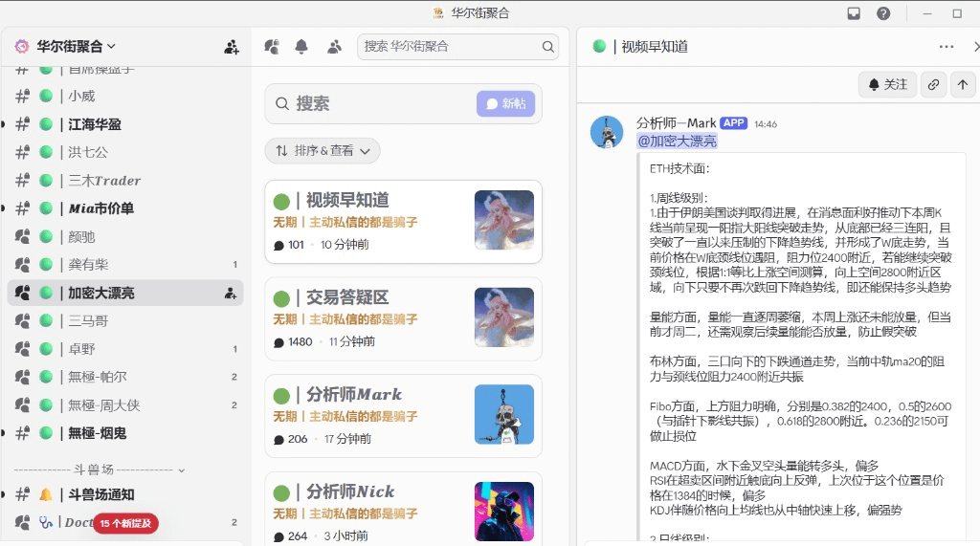Click the 新帖 new post button
Screen dimensions: 980x546
pyautogui.click(x=505, y=103)
